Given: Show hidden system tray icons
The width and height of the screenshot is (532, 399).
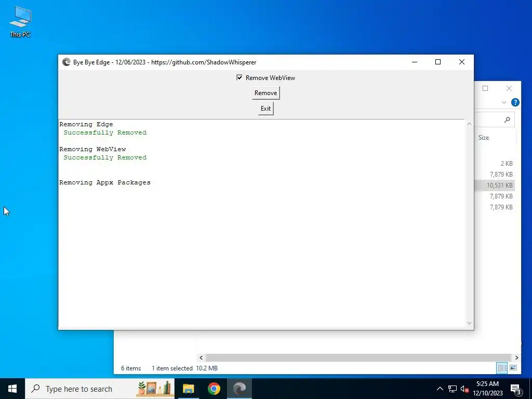Looking at the screenshot, I should pyautogui.click(x=440, y=389).
